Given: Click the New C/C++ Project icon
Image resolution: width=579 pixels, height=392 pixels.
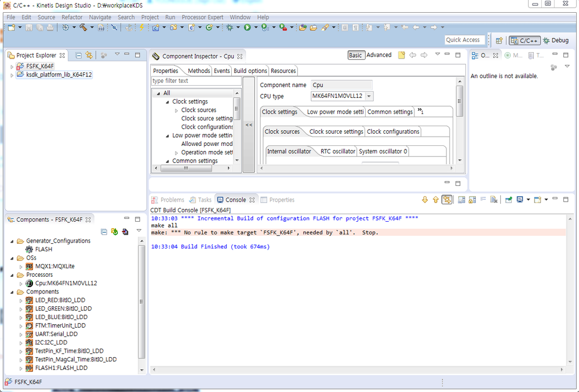Looking at the screenshot, I should pyautogui.click(x=155, y=28).
